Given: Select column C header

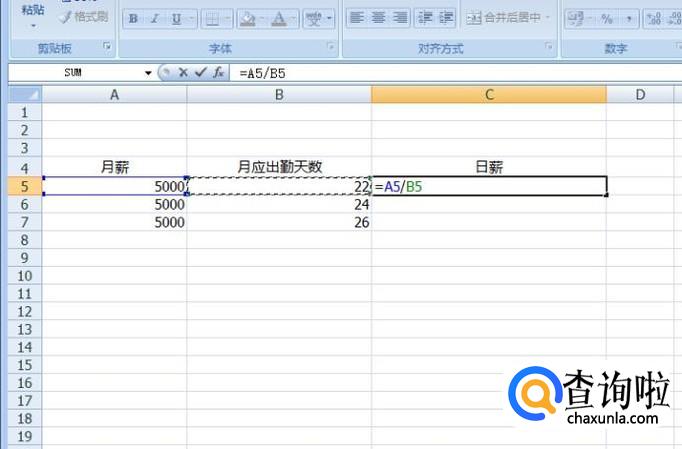Looking at the screenshot, I should (488, 94).
